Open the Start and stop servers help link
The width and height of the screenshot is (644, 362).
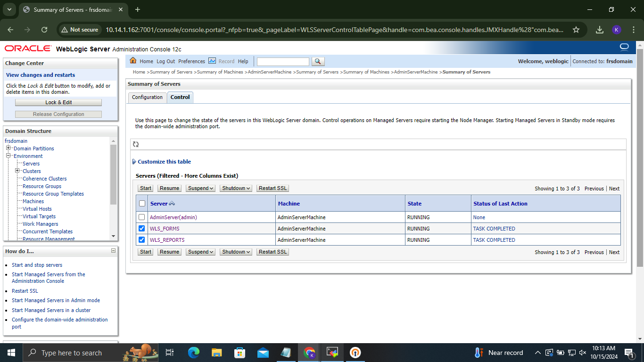point(37,265)
